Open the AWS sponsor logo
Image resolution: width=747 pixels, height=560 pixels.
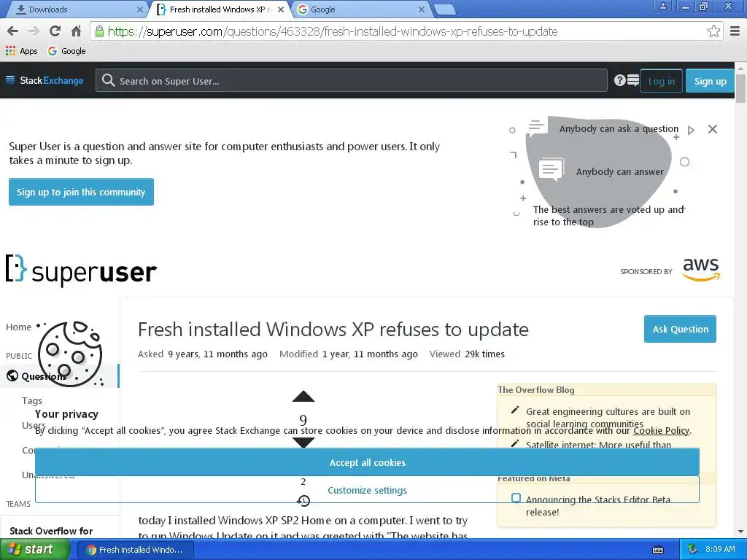click(701, 270)
